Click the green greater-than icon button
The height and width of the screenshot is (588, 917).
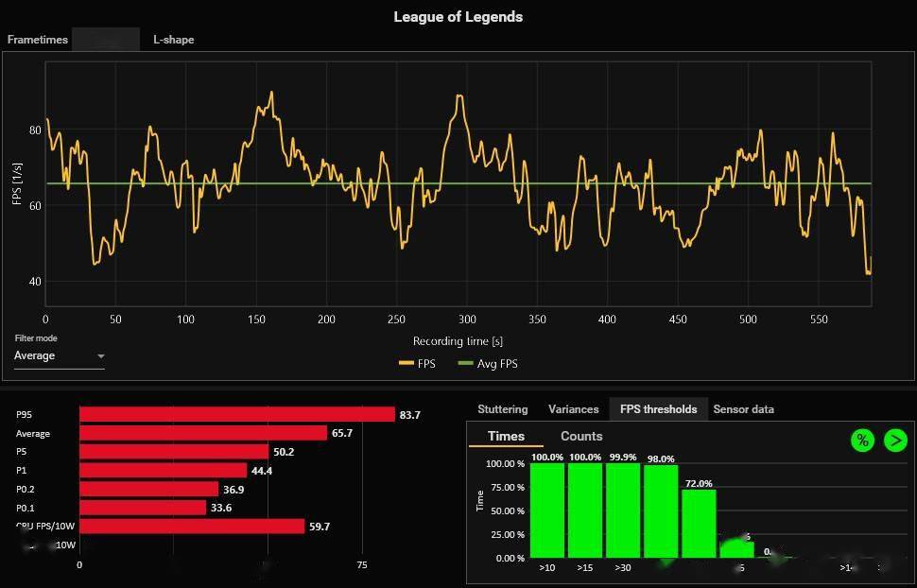[894, 440]
